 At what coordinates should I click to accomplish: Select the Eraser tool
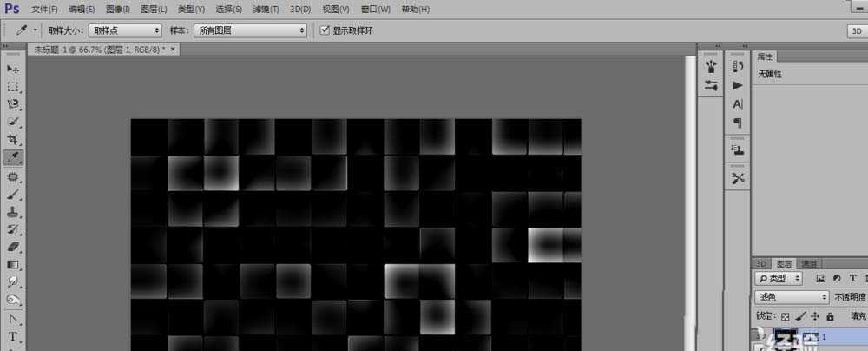coord(13,247)
